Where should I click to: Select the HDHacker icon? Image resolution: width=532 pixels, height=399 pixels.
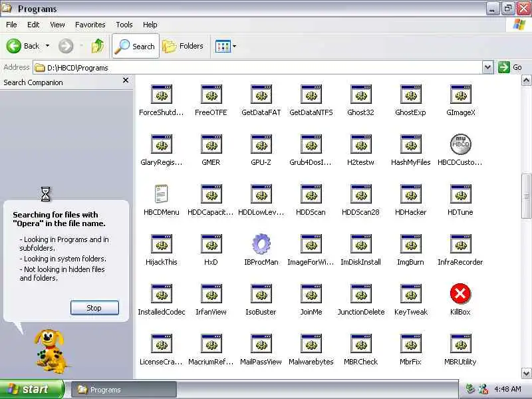click(x=411, y=194)
